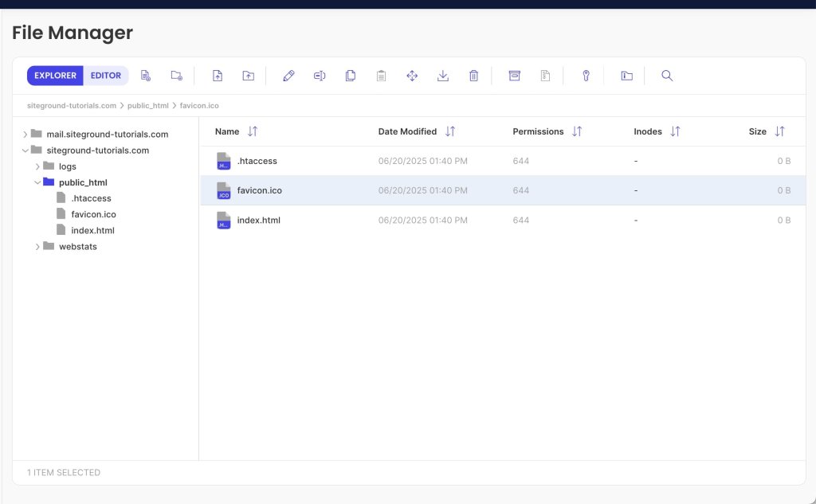Click the Copy toolbar icon

(351, 76)
